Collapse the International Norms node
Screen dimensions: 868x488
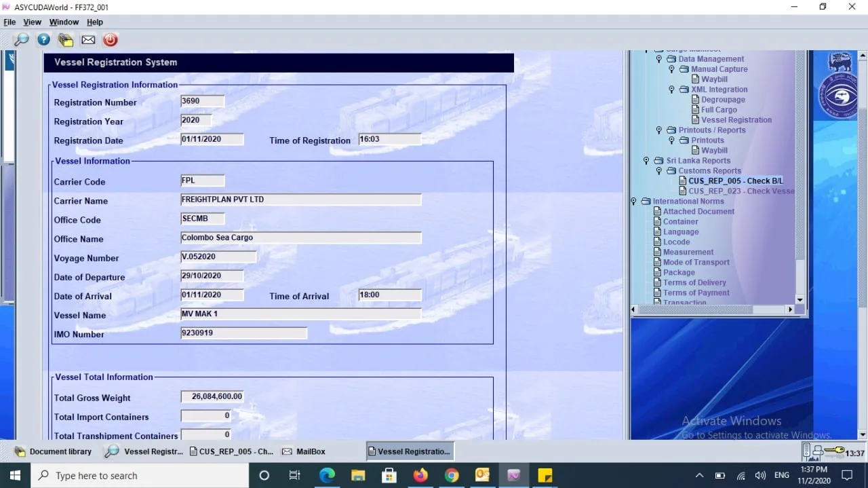[x=633, y=202]
